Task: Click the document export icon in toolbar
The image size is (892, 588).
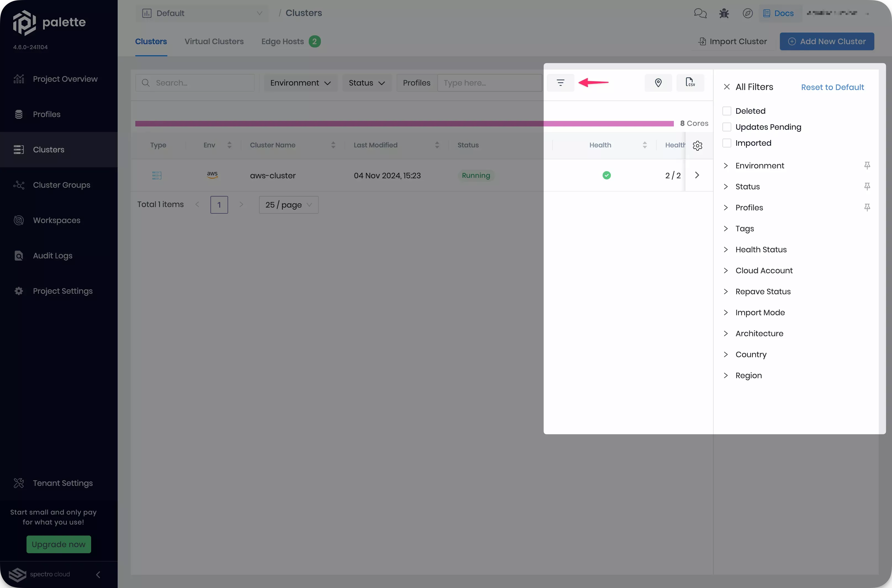Action: 690,82
